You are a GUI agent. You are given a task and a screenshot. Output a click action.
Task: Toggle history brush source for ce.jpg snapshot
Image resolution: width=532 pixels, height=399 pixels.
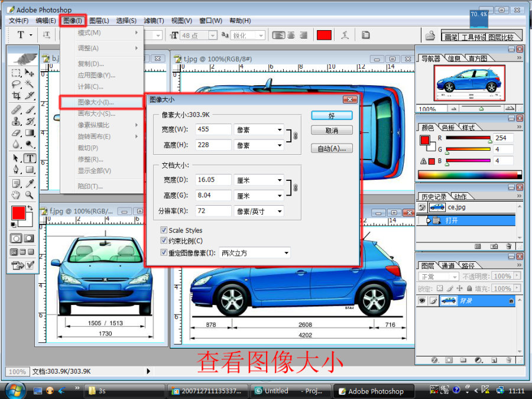(x=421, y=207)
